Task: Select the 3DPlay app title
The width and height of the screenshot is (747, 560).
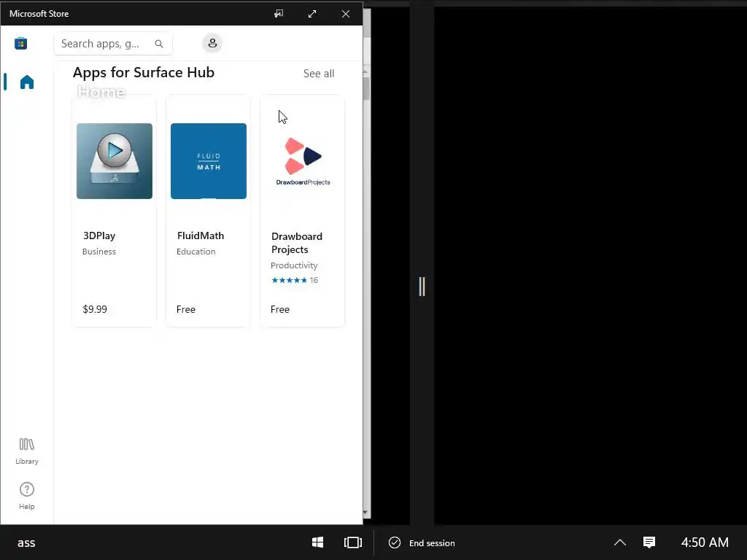Action: point(99,236)
